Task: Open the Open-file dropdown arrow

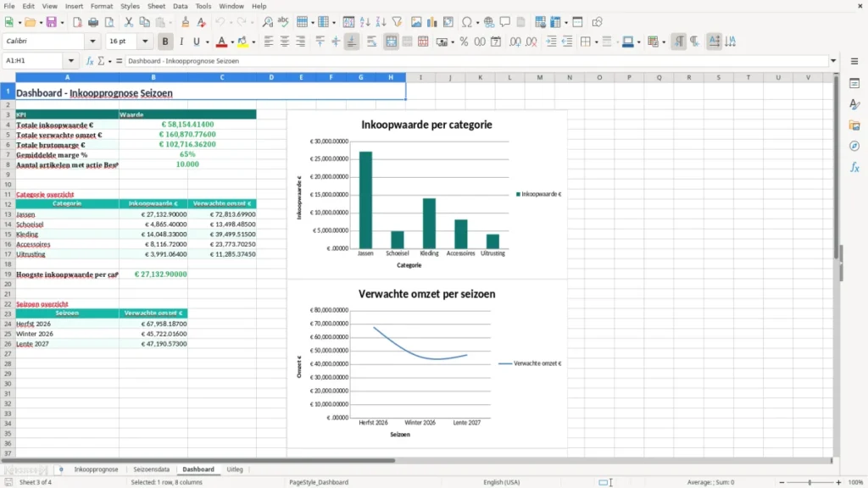Action: click(x=41, y=23)
